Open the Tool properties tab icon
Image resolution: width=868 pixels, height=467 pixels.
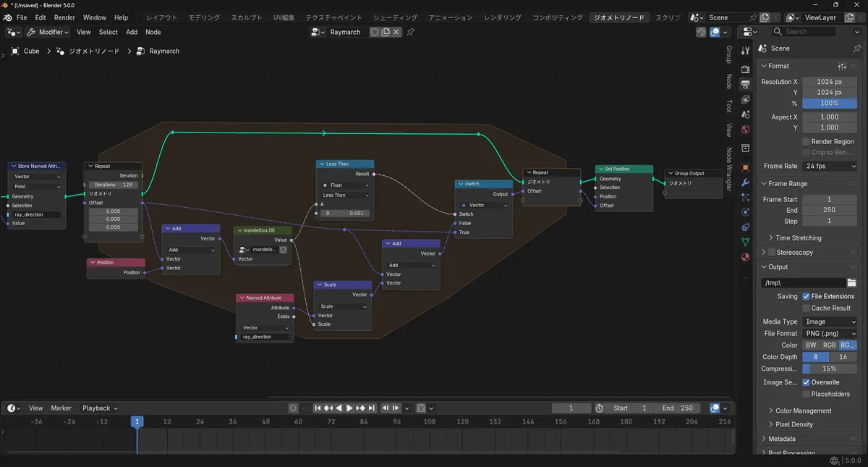[746, 51]
